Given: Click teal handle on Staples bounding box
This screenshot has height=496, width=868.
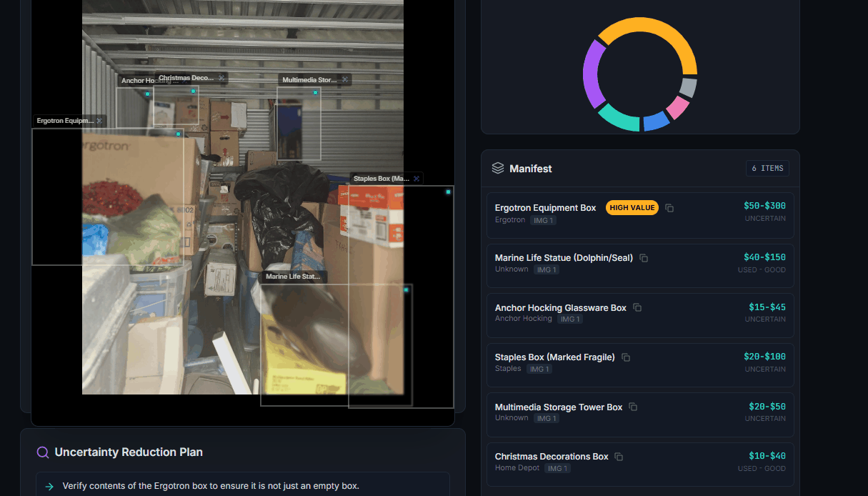Looking at the screenshot, I should pos(448,192).
